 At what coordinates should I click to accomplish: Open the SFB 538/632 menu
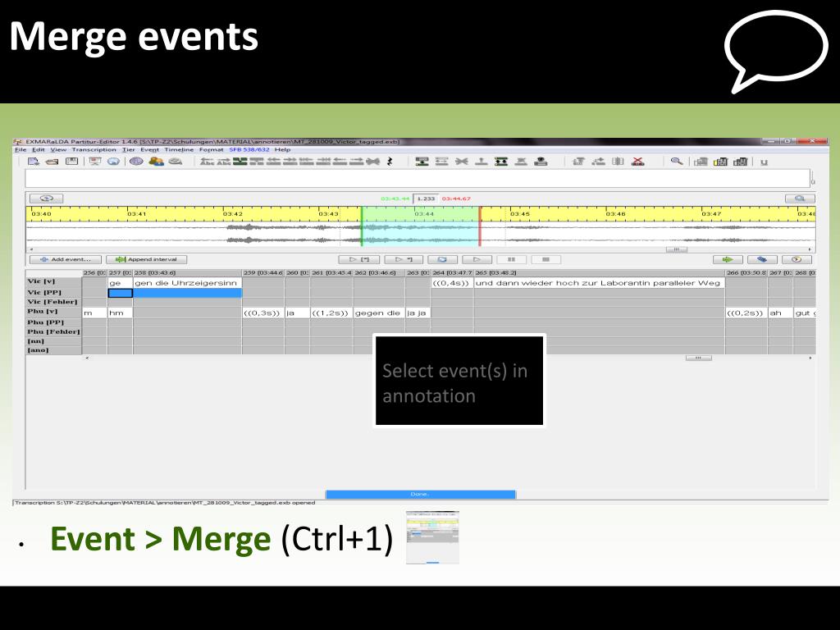coord(249,150)
